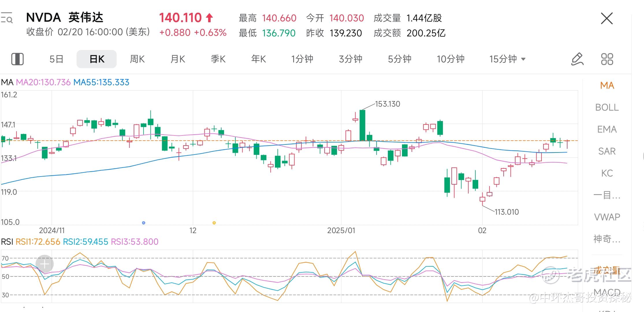
Task: Click the lowest candle near 113.010
Action: click(x=482, y=199)
